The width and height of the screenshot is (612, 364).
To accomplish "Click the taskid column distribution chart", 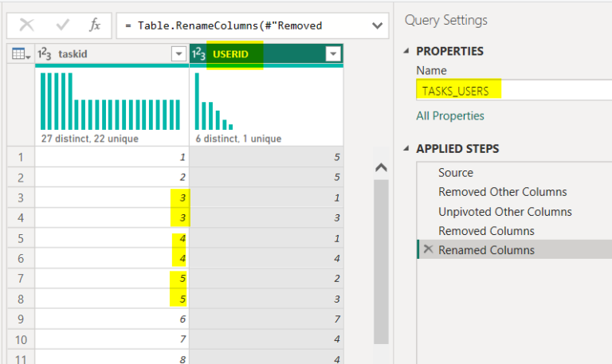I will click(111, 101).
